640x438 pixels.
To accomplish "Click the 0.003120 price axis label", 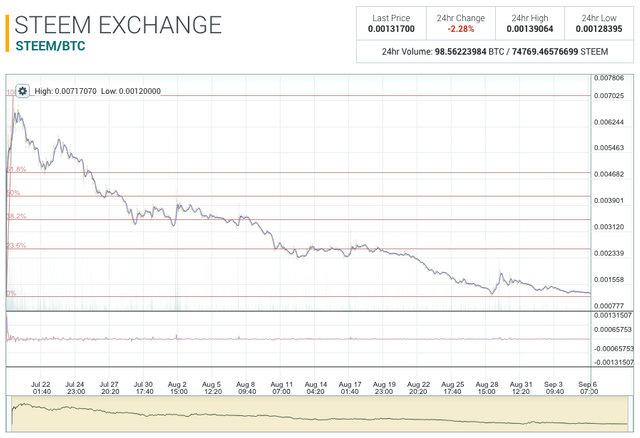I will 609,227.
